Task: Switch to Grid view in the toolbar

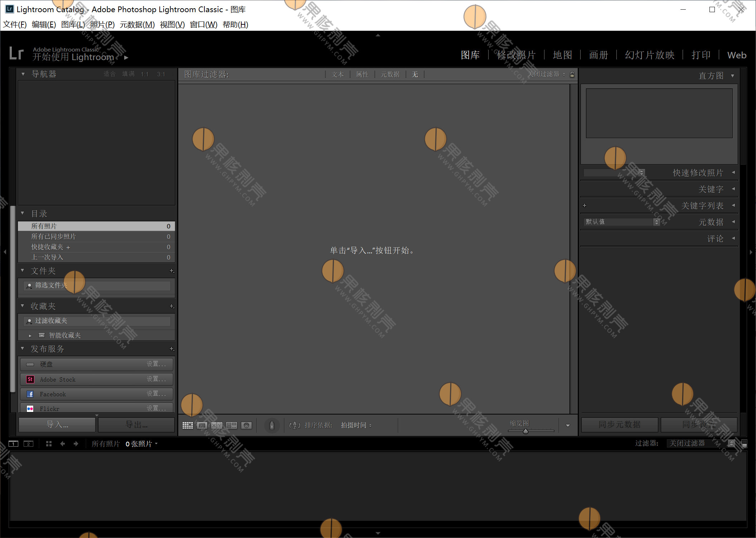Action: click(x=188, y=425)
